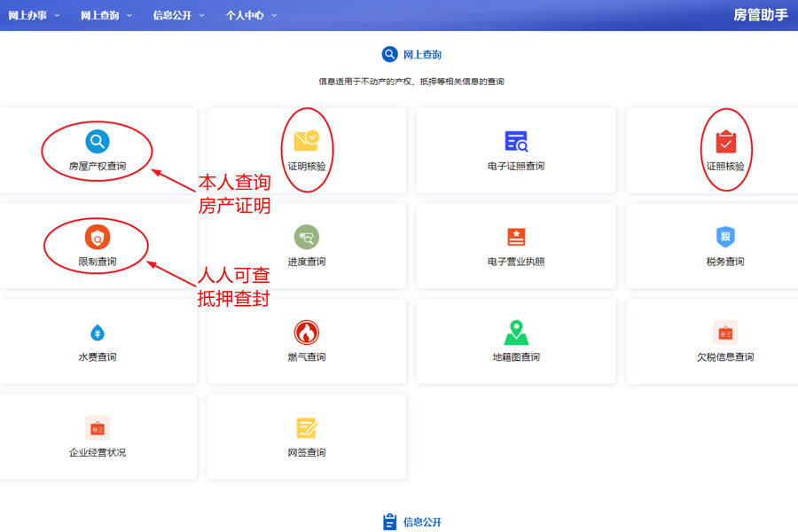Viewport: 798px width, 532px height.
Task: Click 房管助手 in the top bar
Action: [x=763, y=14]
